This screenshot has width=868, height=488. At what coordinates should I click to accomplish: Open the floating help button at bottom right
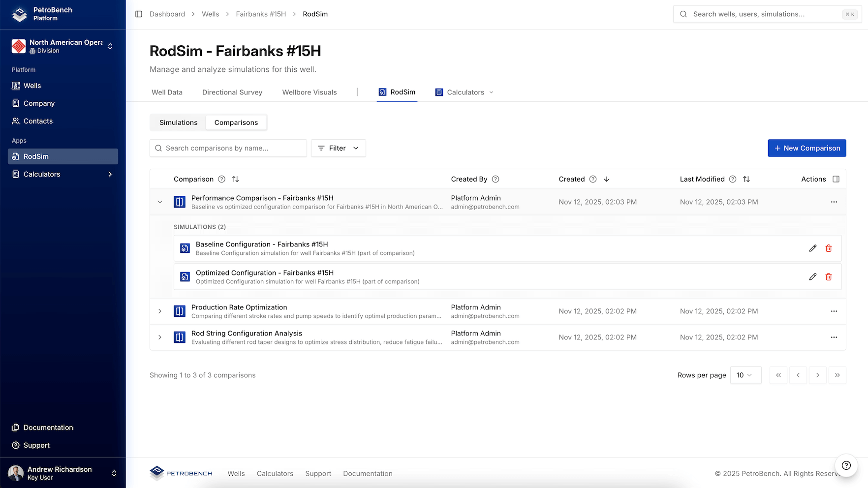[x=846, y=465]
